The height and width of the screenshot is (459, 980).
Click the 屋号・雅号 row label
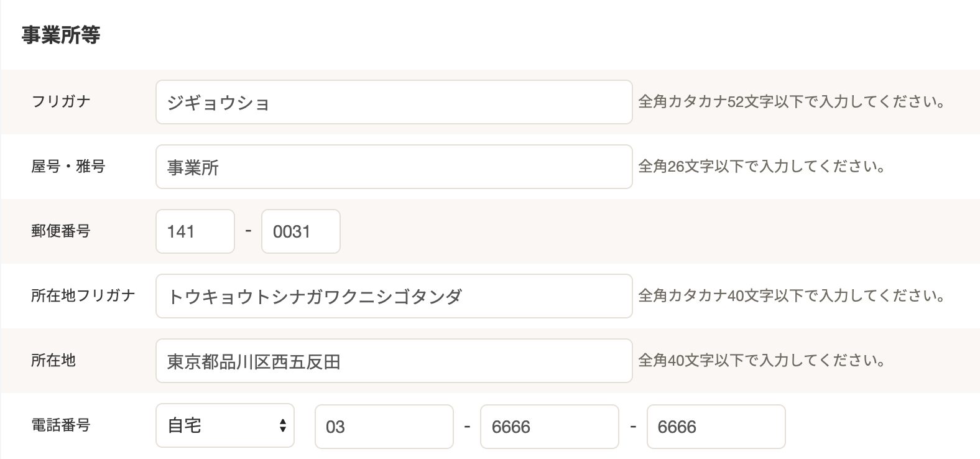(68, 166)
